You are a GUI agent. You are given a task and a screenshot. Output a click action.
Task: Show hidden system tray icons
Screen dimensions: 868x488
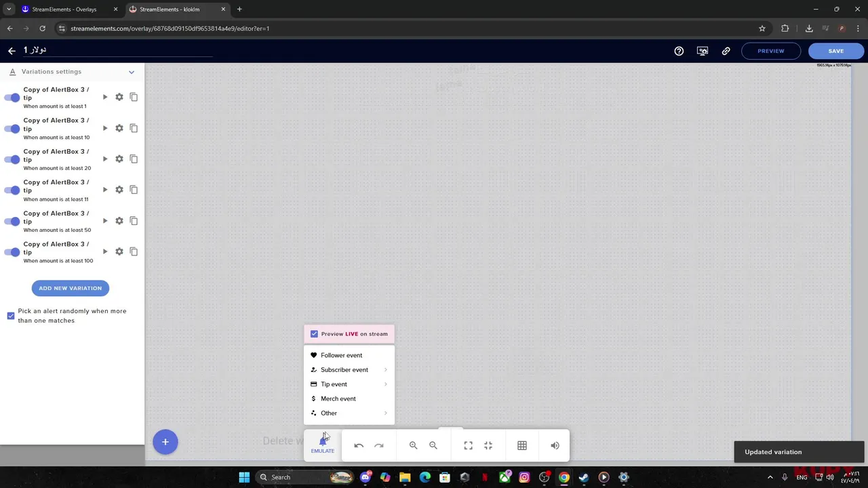tap(770, 477)
